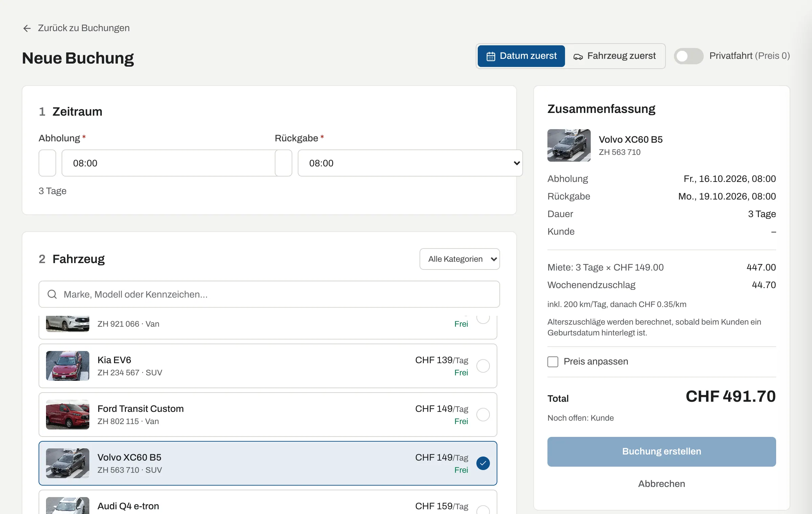
Task: Select the Ford Transit Custom radio button
Action: [483, 415]
